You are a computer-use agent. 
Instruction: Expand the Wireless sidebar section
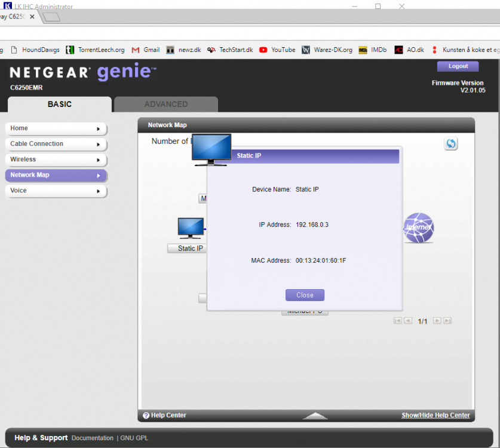click(x=56, y=159)
